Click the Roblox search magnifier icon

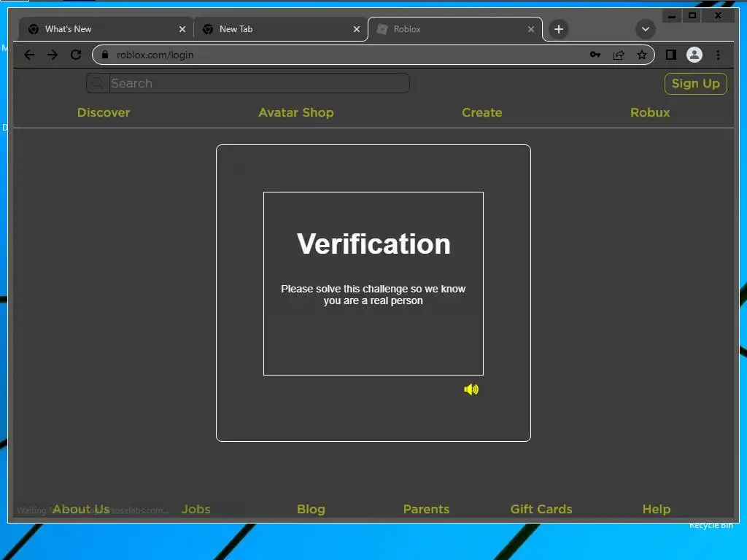97,83
